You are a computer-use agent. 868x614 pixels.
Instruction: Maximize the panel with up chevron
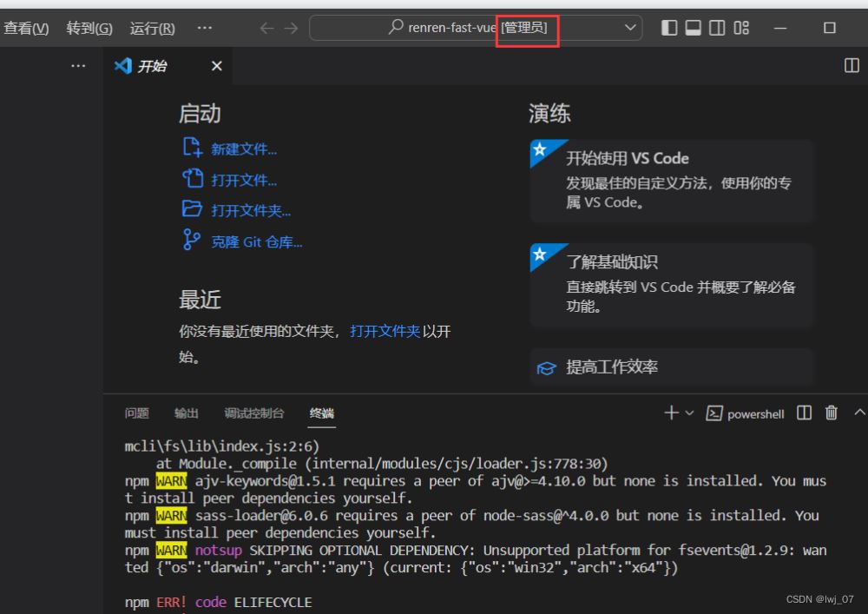859,412
